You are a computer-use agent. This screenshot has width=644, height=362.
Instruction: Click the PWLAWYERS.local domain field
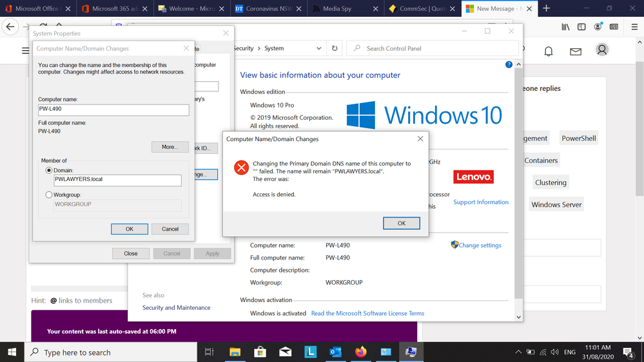pos(117,180)
